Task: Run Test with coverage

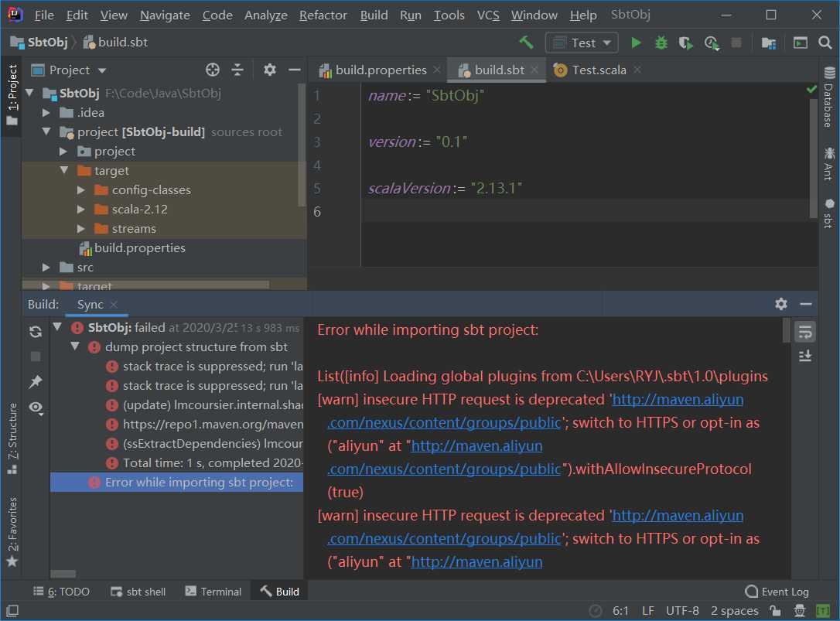Action: click(x=686, y=43)
